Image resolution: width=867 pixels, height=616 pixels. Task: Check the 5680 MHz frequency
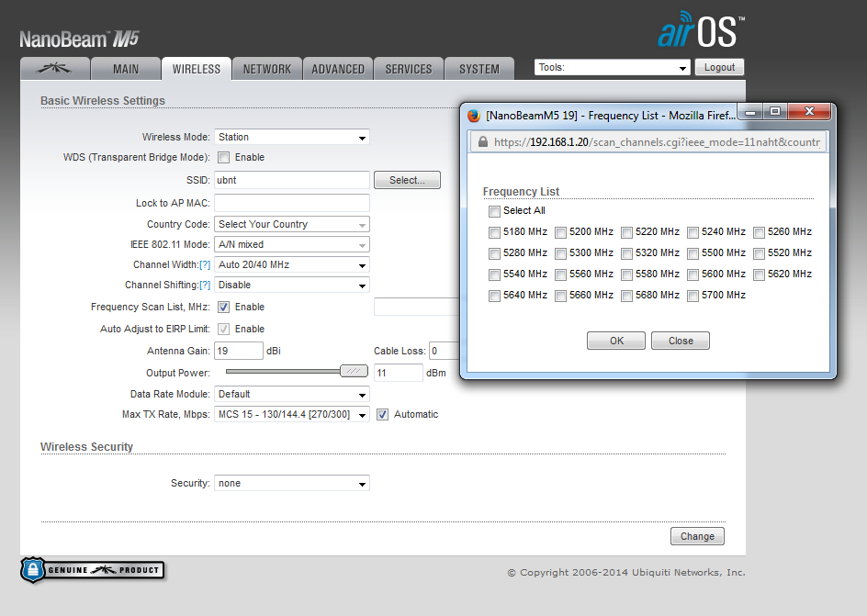(626, 296)
